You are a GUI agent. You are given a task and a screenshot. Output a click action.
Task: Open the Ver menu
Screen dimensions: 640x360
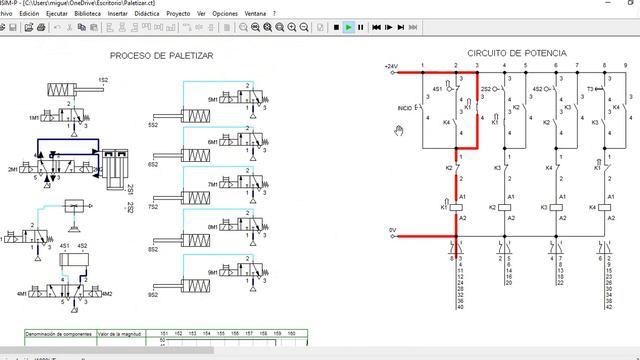(x=201, y=13)
